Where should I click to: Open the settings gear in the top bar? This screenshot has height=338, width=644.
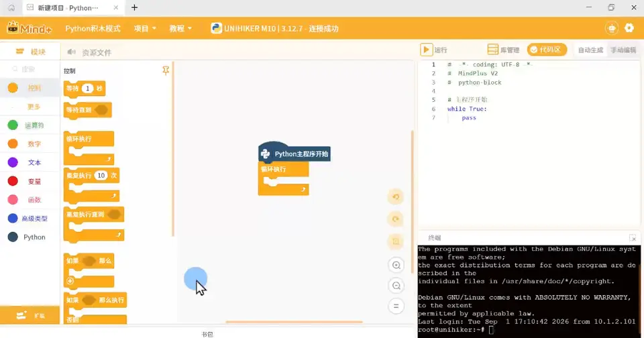(629, 28)
